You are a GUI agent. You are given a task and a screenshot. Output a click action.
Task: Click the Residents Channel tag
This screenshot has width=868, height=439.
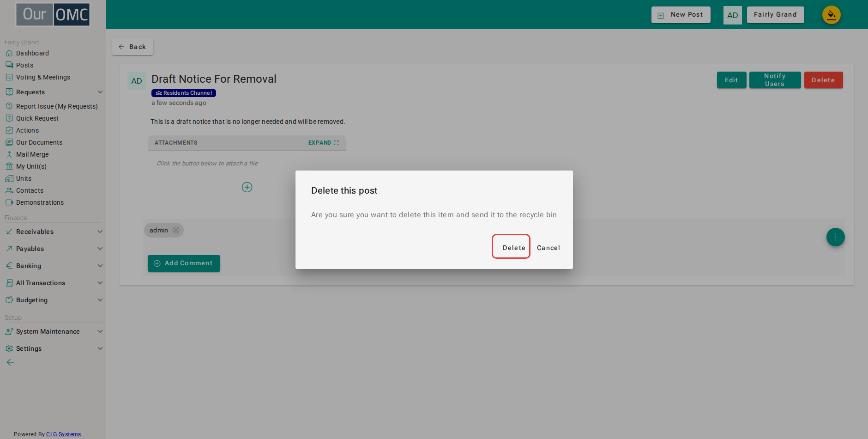click(x=184, y=93)
